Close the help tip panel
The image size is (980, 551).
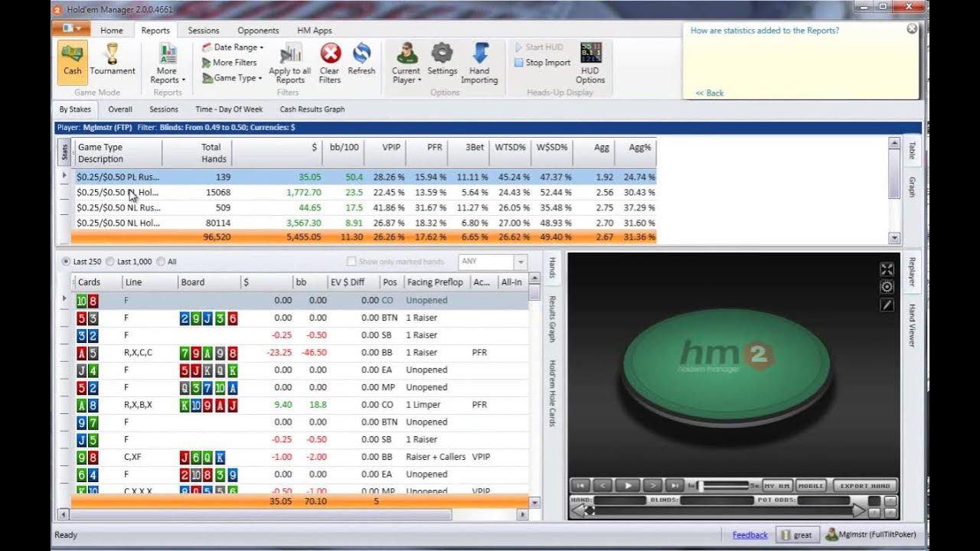click(912, 28)
